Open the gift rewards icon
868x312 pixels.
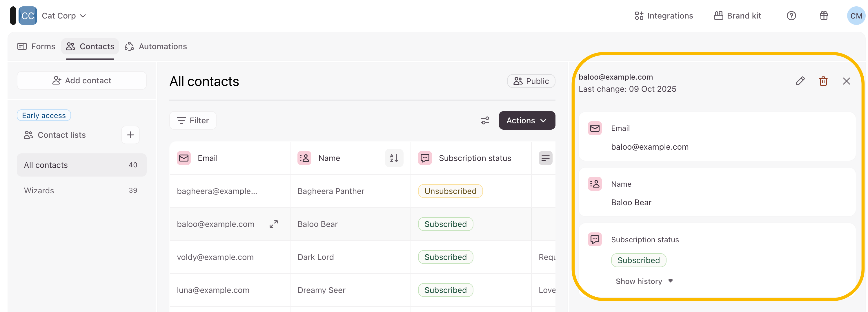coord(824,16)
